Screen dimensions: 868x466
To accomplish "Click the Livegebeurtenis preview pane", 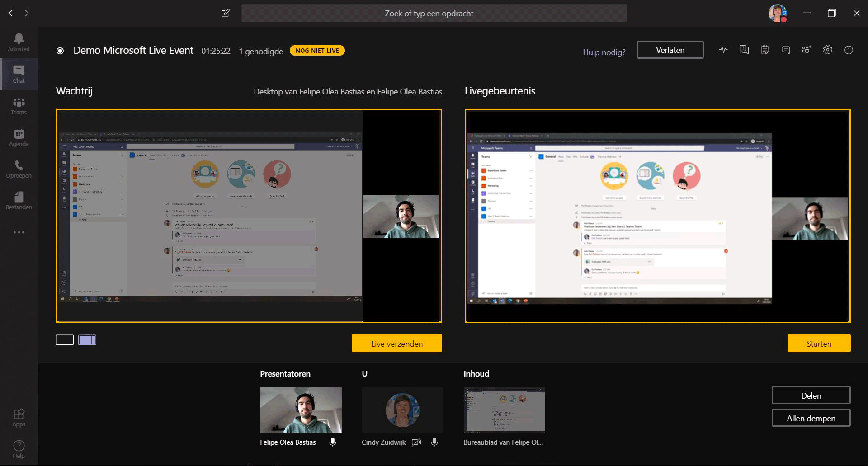I will pos(657,216).
